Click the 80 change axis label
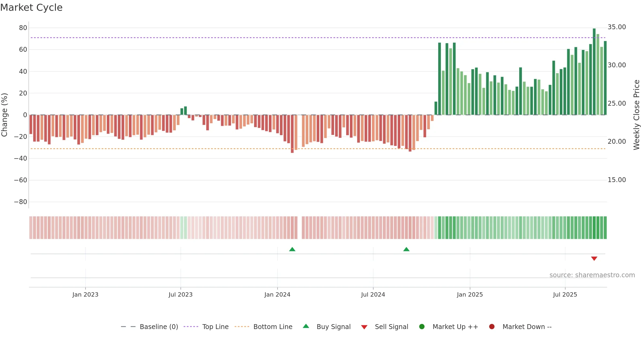 23,28
